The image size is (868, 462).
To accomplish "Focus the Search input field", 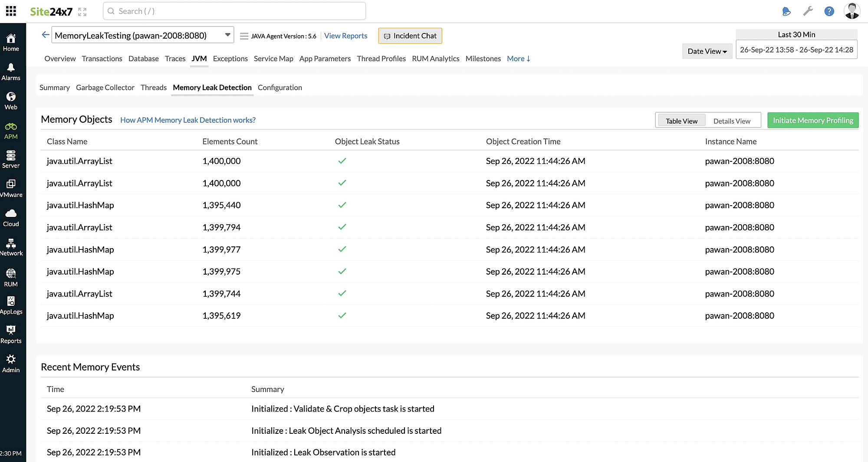I will click(234, 11).
